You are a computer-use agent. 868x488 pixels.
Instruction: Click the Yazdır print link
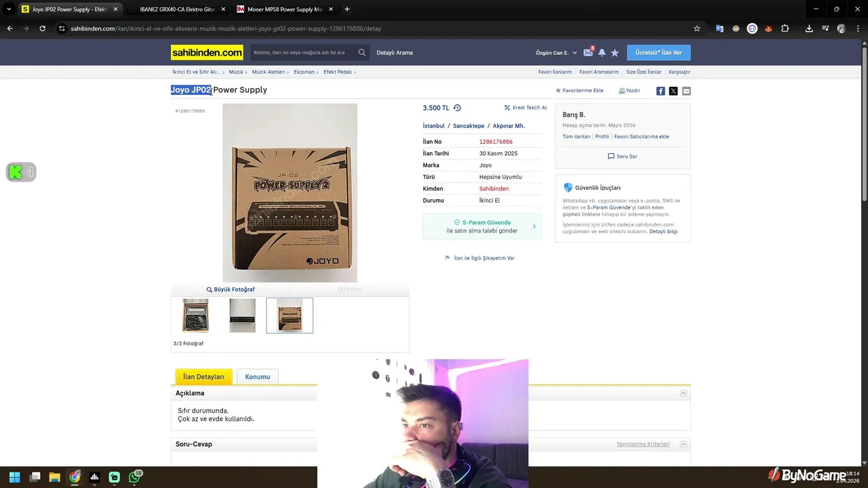629,91
